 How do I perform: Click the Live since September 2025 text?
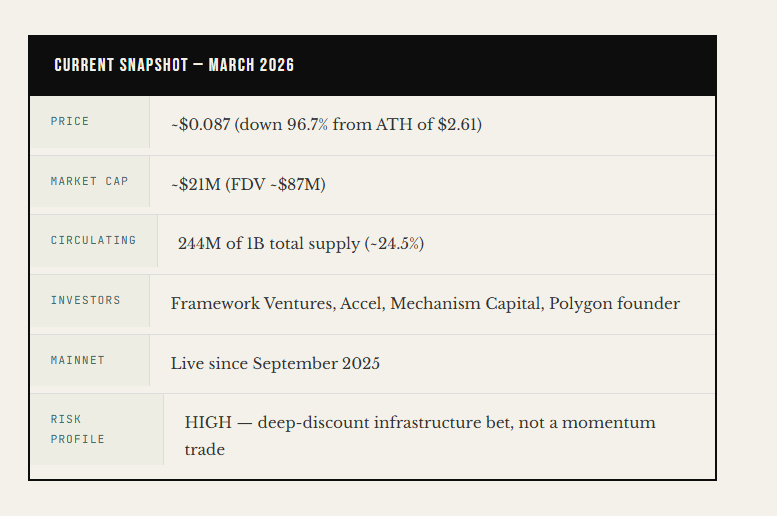[x=276, y=363]
